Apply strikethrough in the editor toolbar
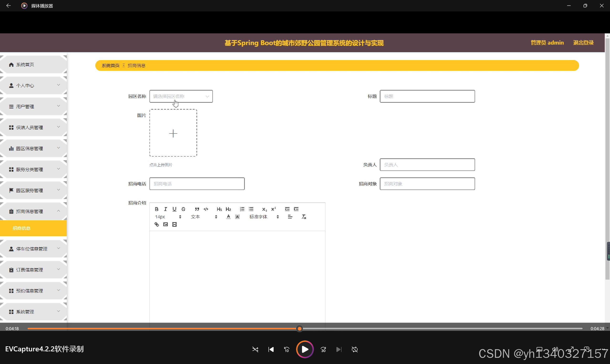This screenshot has height=364, width=610. pyautogui.click(x=183, y=209)
